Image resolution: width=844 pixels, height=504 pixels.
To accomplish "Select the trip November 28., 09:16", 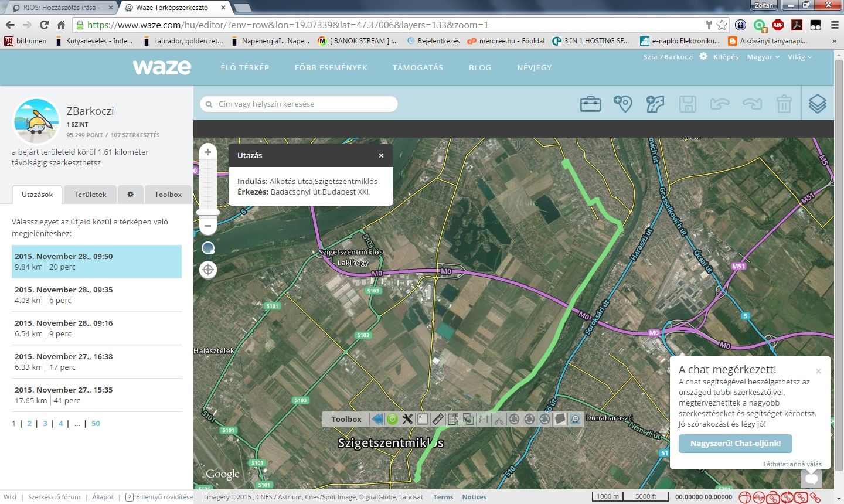I will [97, 328].
